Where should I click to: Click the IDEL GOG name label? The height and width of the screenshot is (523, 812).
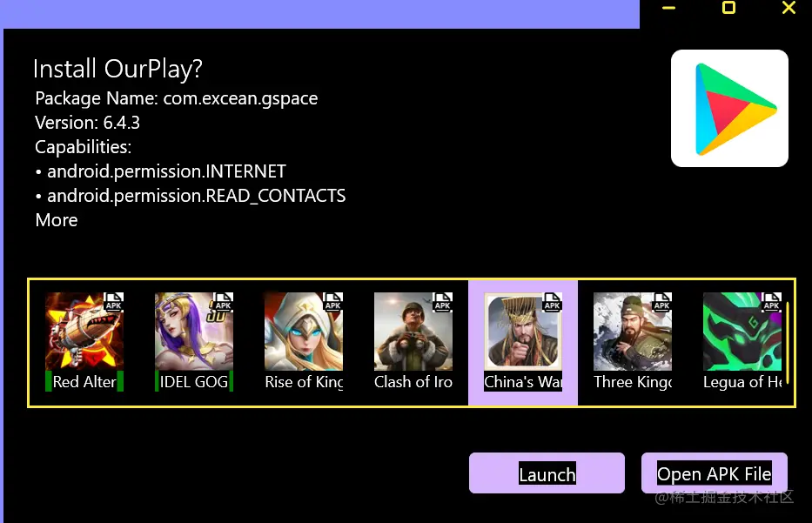click(x=194, y=382)
